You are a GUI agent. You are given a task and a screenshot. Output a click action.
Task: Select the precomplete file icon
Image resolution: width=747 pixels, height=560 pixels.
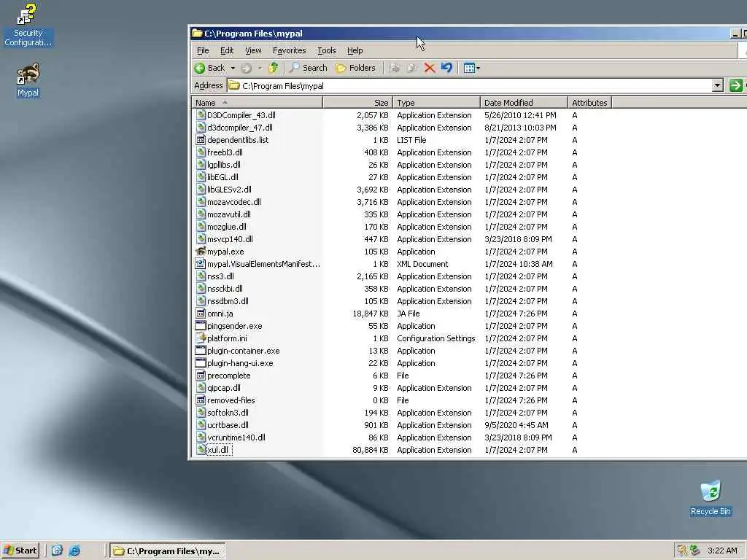click(201, 376)
